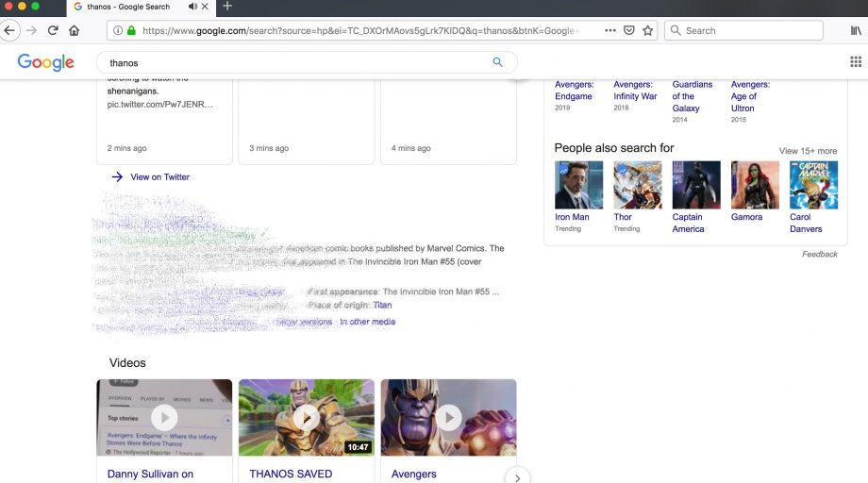This screenshot has height=483, width=868.
Task: Play the Danny Sullivan video
Action: point(164,418)
